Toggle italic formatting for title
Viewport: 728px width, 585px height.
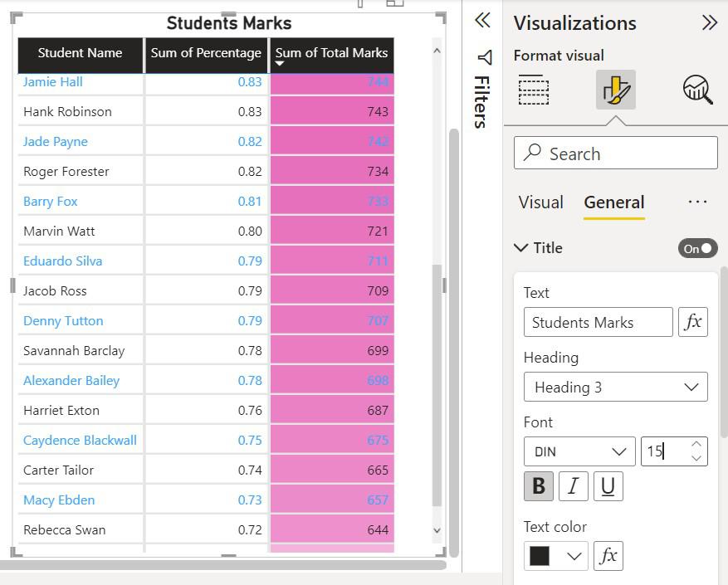click(x=573, y=487)
